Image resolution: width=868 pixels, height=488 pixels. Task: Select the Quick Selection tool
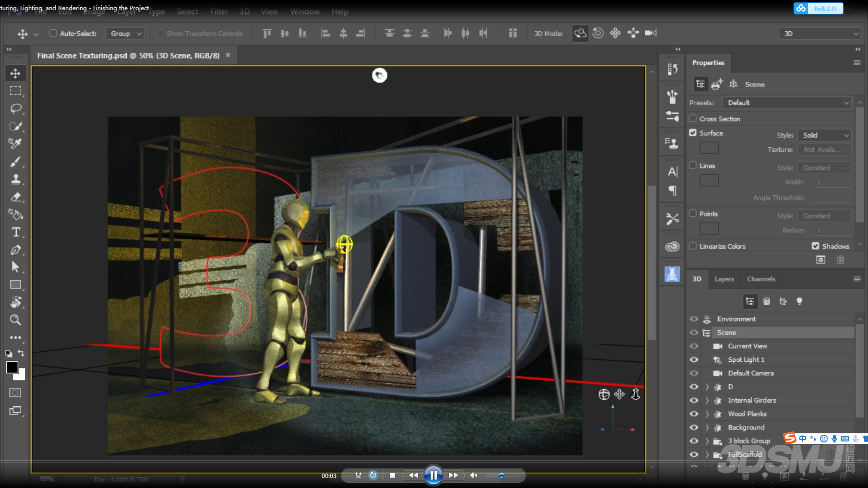click(15, 126)
